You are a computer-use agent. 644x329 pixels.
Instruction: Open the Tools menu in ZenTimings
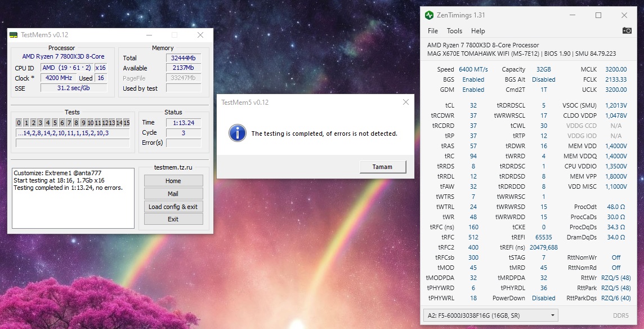[x=454, y=31]
